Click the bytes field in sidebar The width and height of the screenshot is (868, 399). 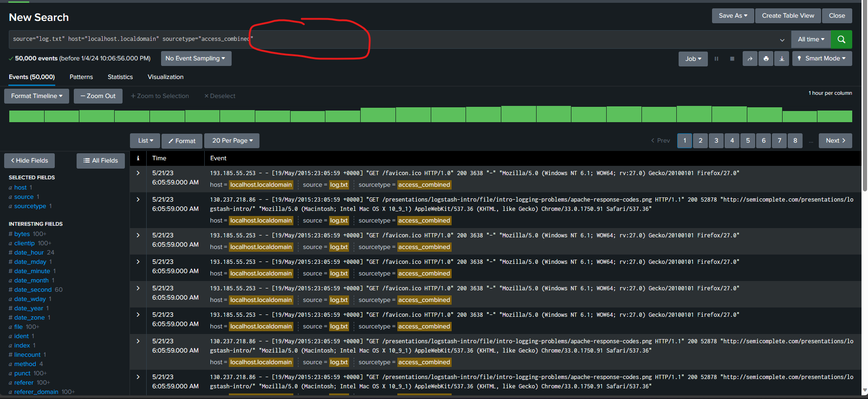[22, 234]
